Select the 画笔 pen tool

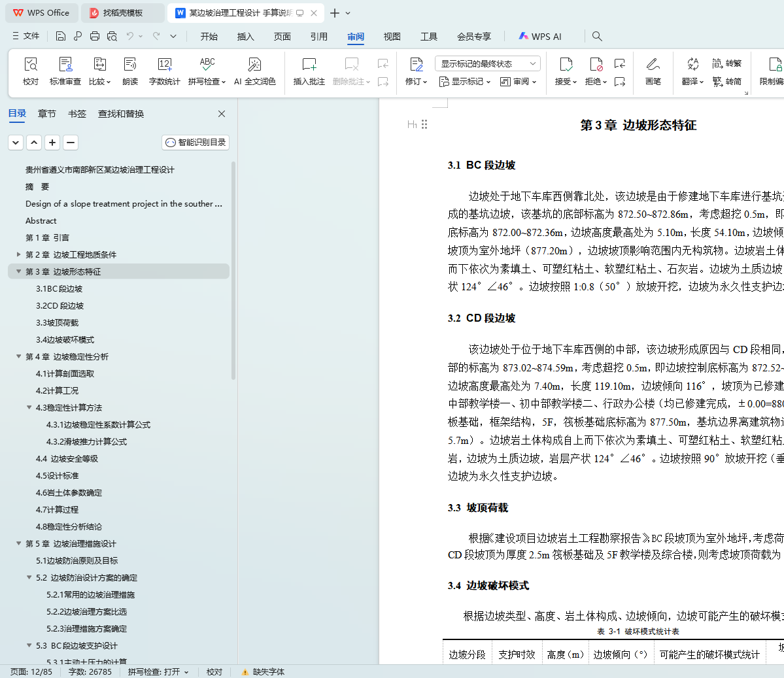point(653,71)
